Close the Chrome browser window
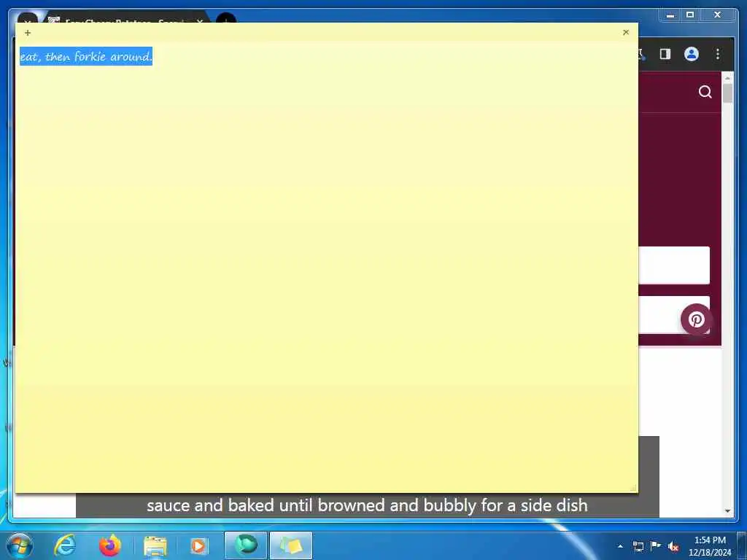This screenshot has width=747, height=560. click(x=718, y=15)
